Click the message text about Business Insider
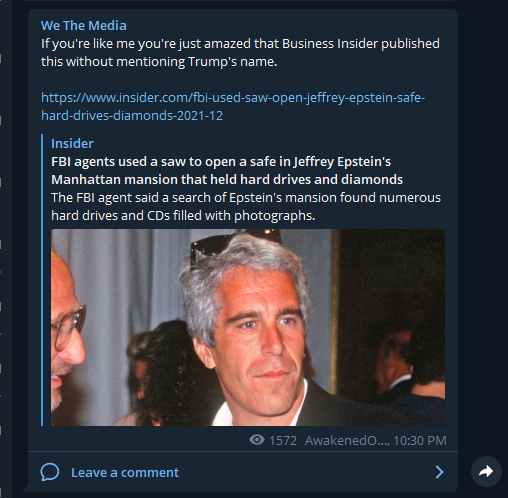This screenshot has height=498, width=508. click(x=240, y=52)
